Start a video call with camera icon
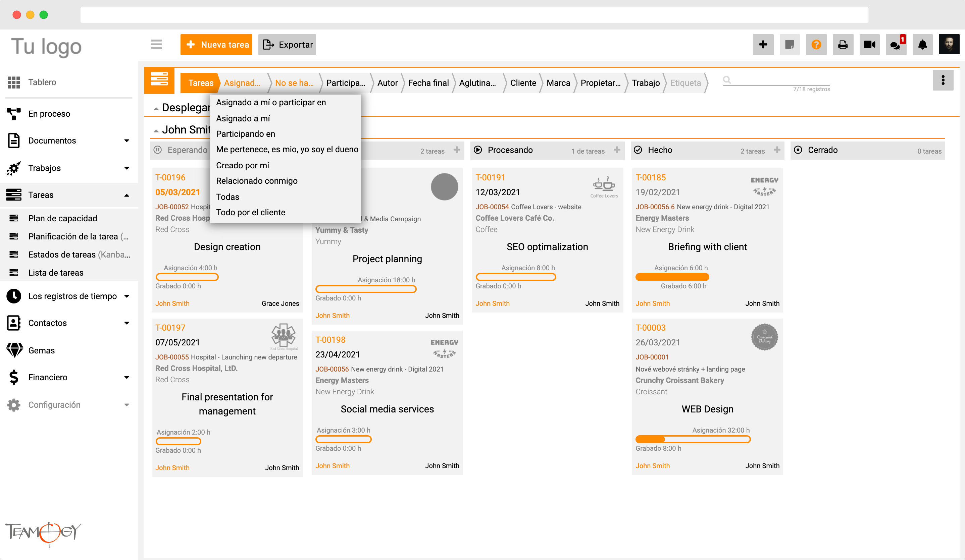The width and height of the screenshot is (965, 560). (869, 45)
